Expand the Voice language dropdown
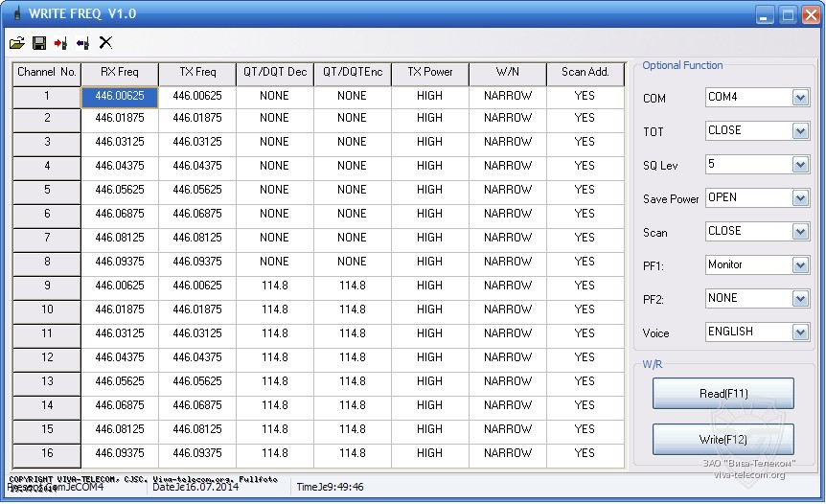The image size is (826, 504). (800, 332)
